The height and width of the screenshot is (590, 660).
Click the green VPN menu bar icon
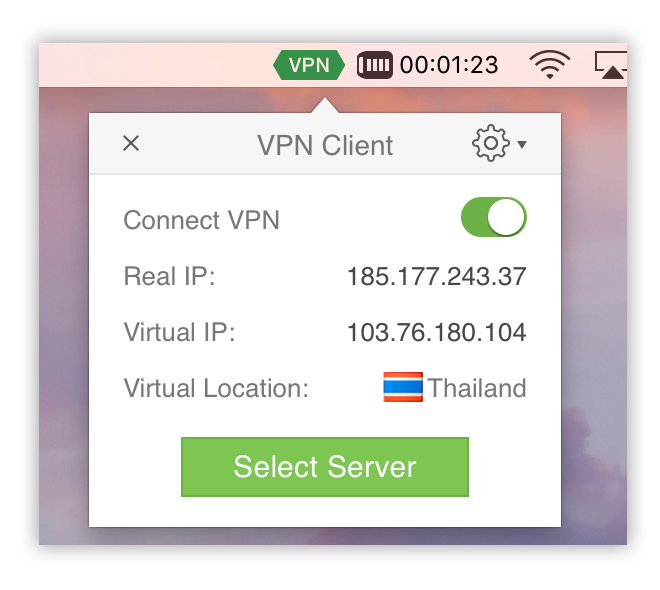[x=309, y=65]
